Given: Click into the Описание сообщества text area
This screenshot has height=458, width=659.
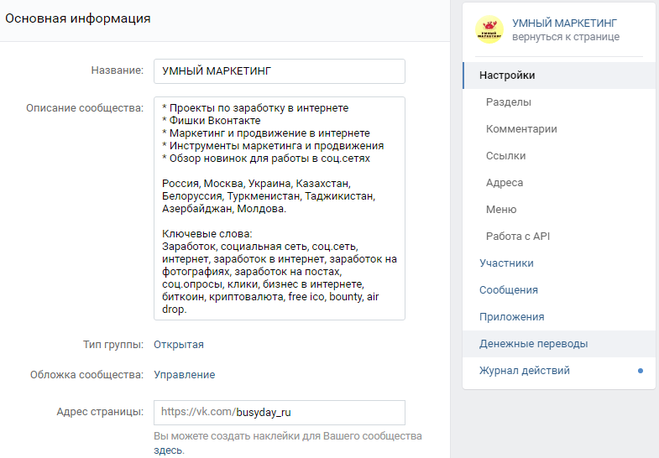Looking at the screenshot, I should tap(278, 207).
